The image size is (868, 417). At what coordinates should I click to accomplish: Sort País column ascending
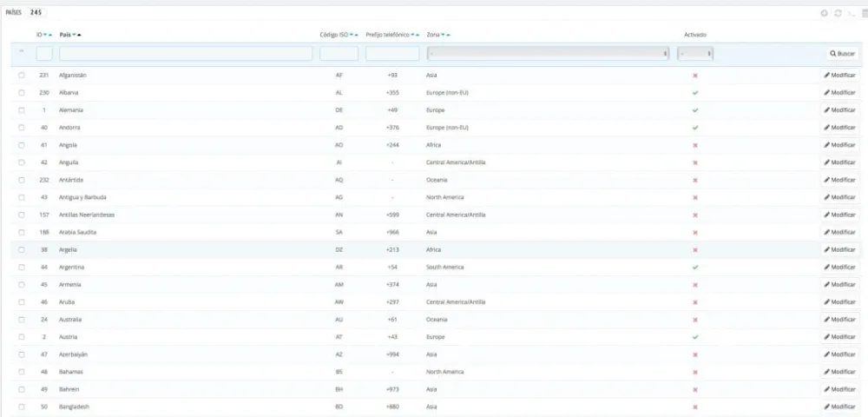click(79, 35)
